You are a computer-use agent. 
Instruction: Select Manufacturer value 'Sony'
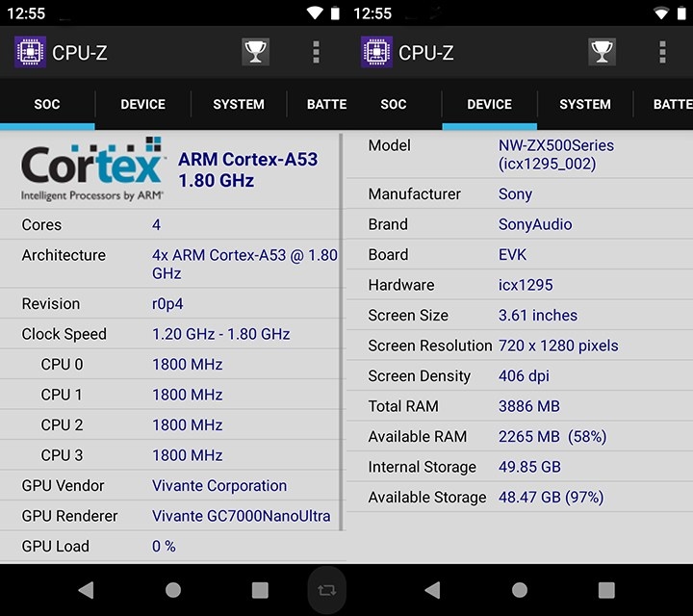click(515, 194)
